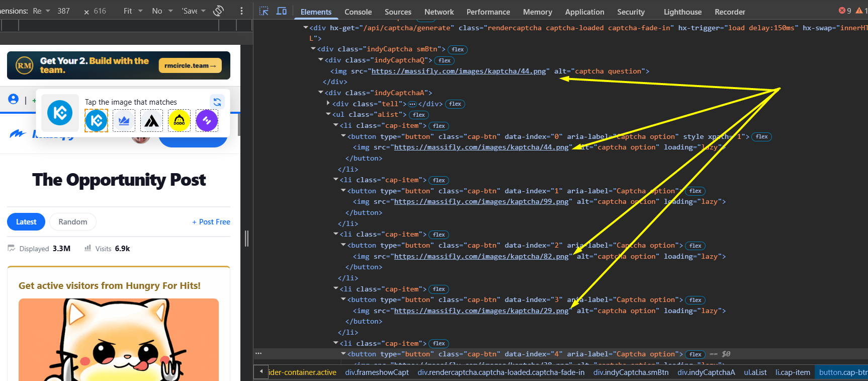This screenshot has height=381, width=868.
Task: Tap the purple circle captcha option
Action: pyautogui.click(x=207, y=121)
